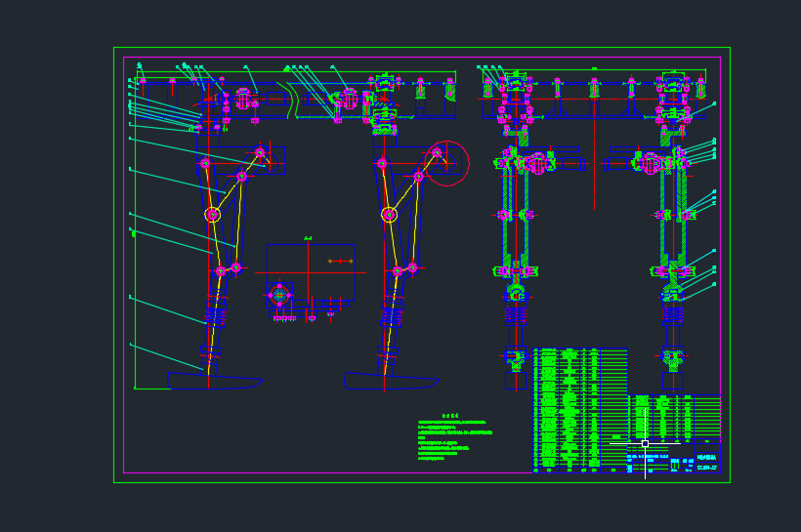
Task: Pick the red coil spring on the rightmost leg
Action: click(673, 313)
